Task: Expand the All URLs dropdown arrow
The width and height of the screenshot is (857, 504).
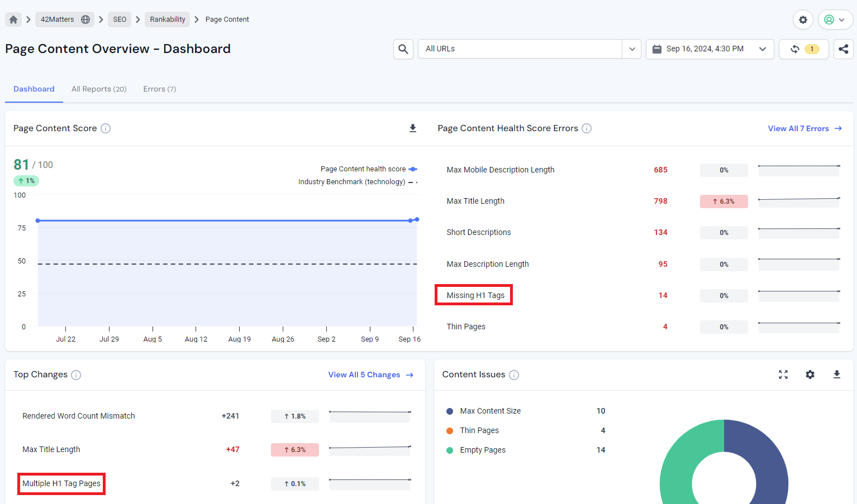Action: point(632,49)
